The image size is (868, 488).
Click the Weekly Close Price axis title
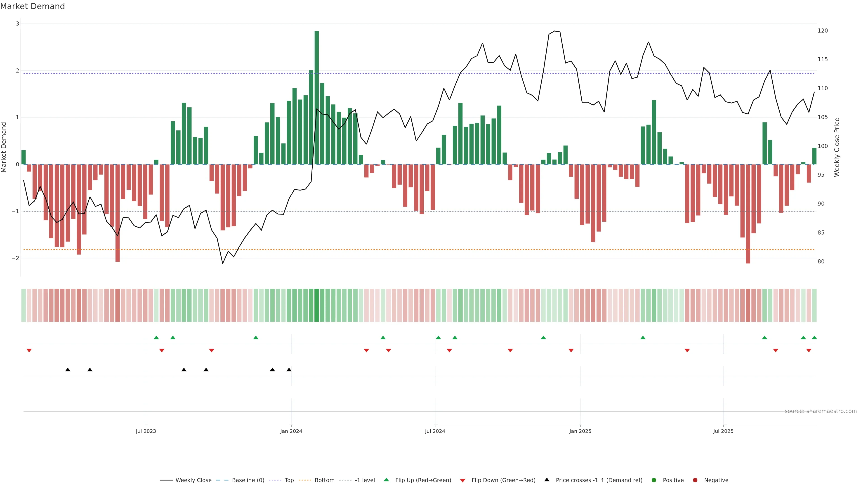point(837,147)
